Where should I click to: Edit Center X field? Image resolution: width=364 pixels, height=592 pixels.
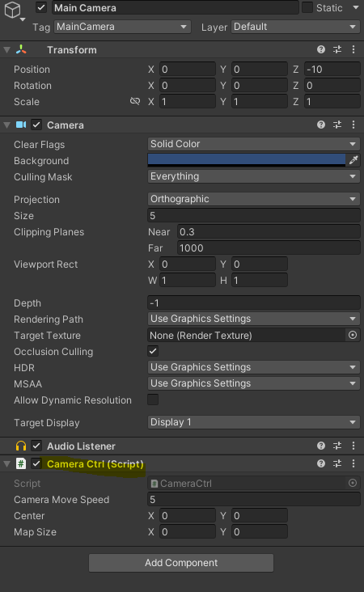coord(188,516)
